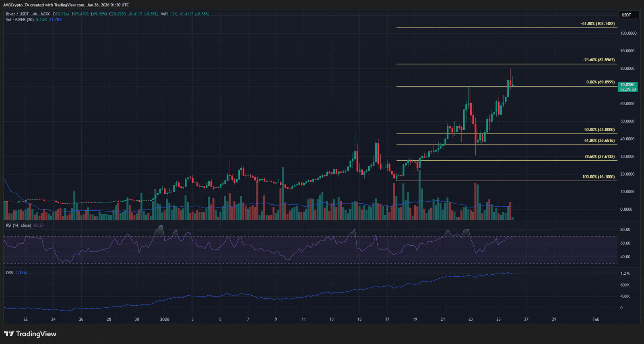Click the 100.0000 price axis label

[628, 33]
